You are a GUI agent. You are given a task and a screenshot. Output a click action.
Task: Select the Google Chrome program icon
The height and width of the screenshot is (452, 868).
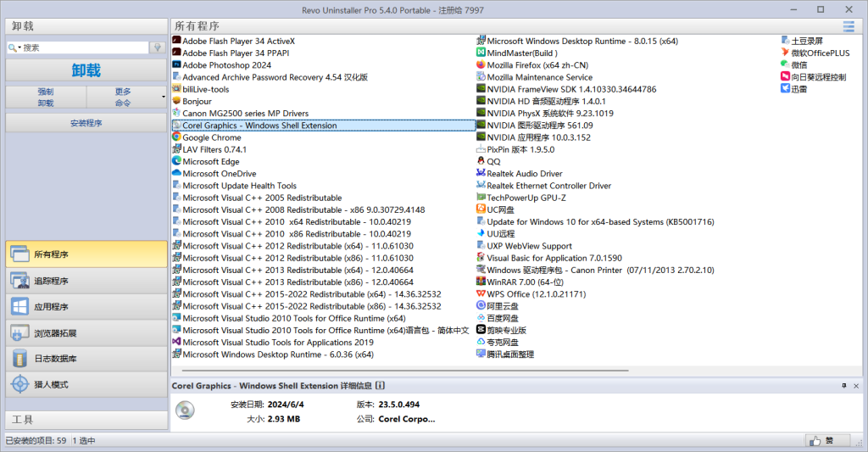(x=176, y=137)
